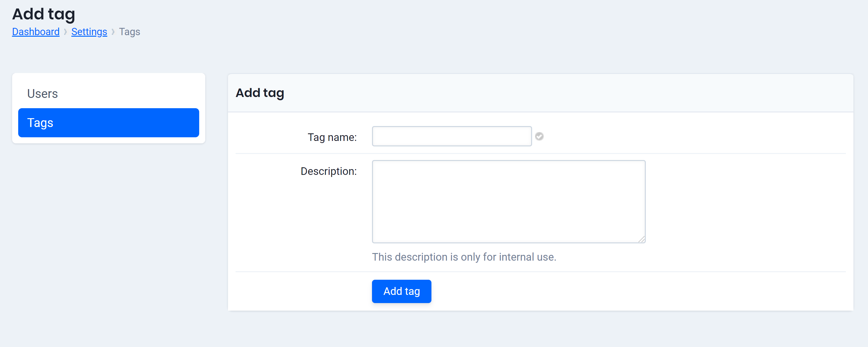Image resolution: width=868 pixels, height=347 pixels.
Task: Focus the empty Tag name text box
Action: (x=451, y=136)
